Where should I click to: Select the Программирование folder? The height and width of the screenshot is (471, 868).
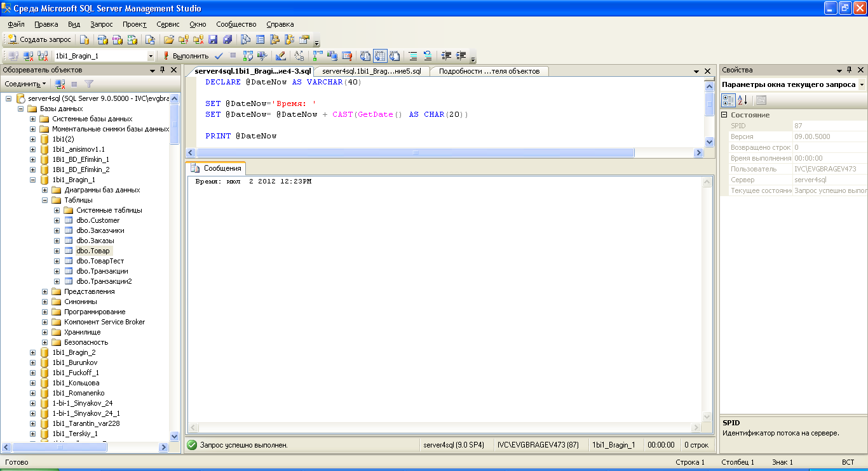95,312
